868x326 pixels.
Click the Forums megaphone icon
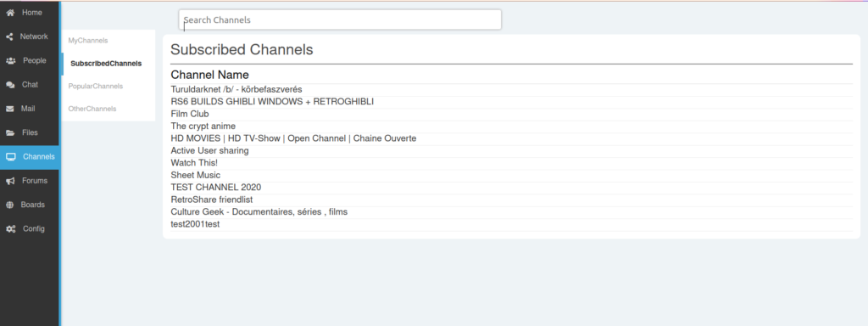tap(10, 181)
